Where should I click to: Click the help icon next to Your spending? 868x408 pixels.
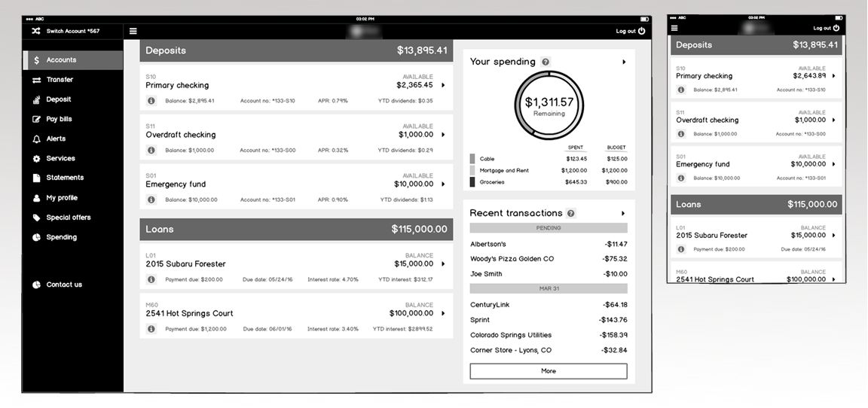pyautogui.click(x=546, y=62)
